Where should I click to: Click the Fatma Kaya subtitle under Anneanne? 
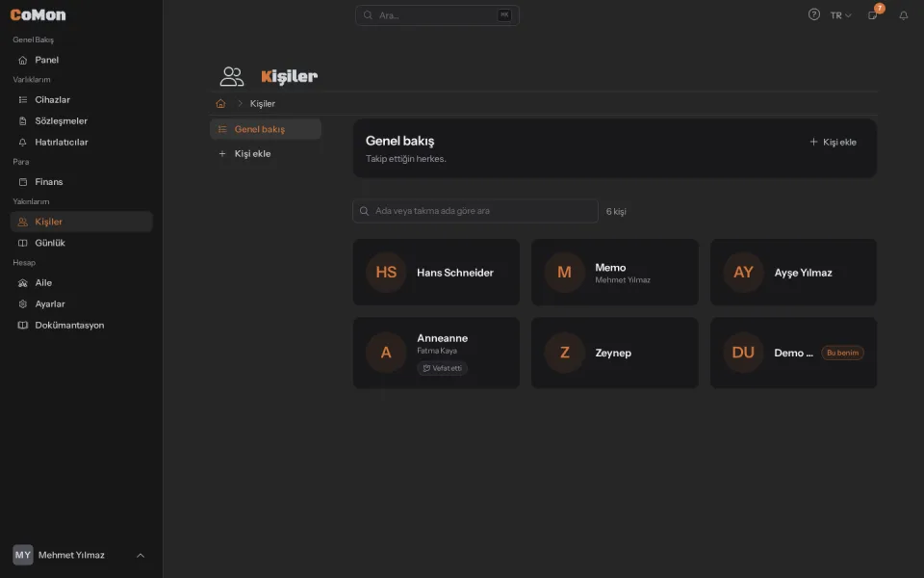coord(437,351)
